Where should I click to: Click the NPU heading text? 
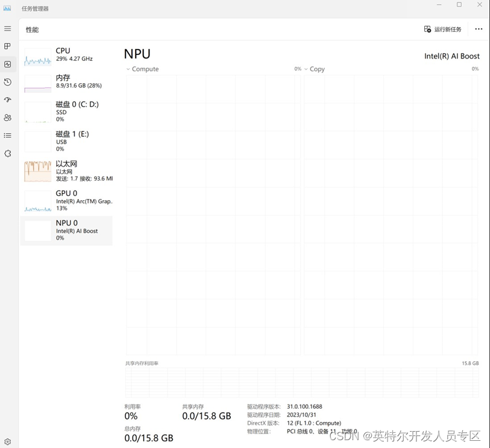[137, 54]
